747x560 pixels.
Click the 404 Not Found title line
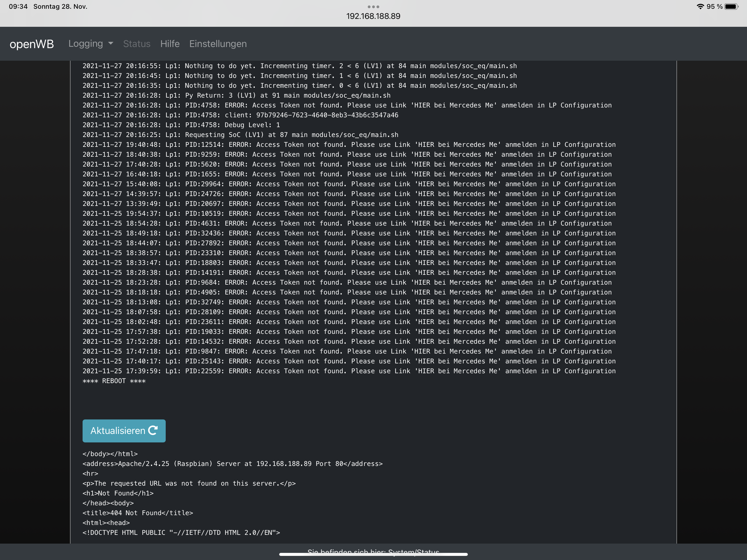(x=138, y=513)
